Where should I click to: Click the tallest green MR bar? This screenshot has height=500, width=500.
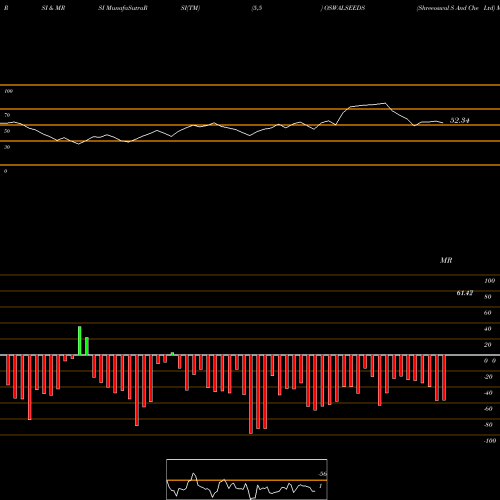click(80, 341)
